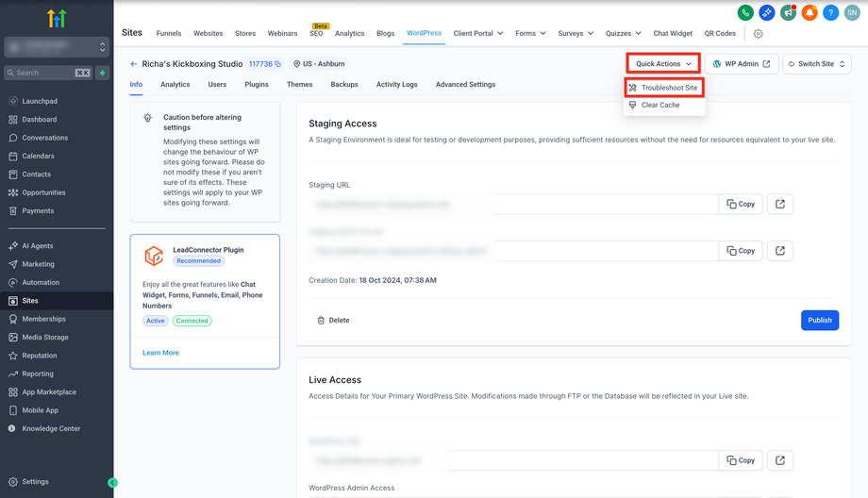Expand the Client Portal menu

[478, 33]
